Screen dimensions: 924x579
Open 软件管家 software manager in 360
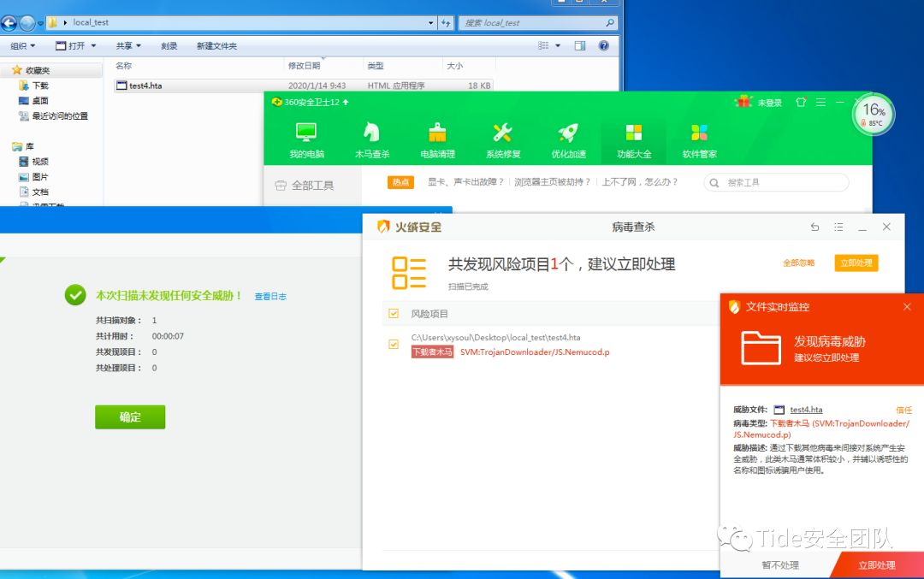tap(700, 141)
